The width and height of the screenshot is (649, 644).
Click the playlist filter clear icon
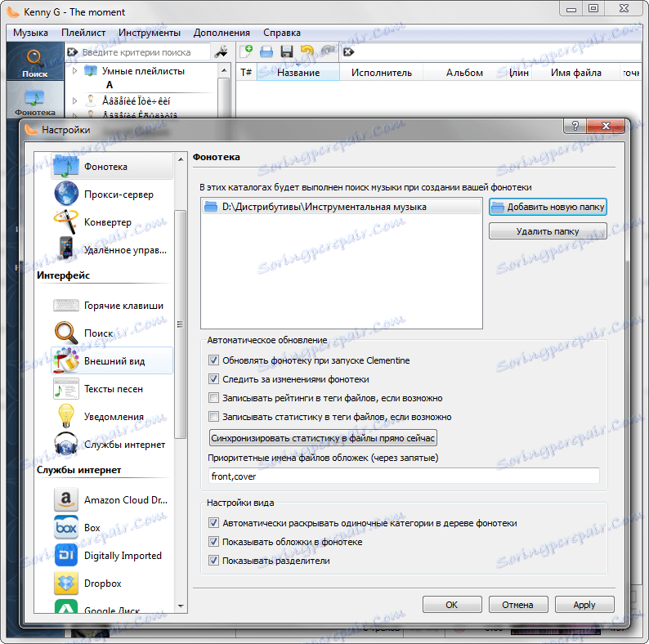tap(348, 51)
